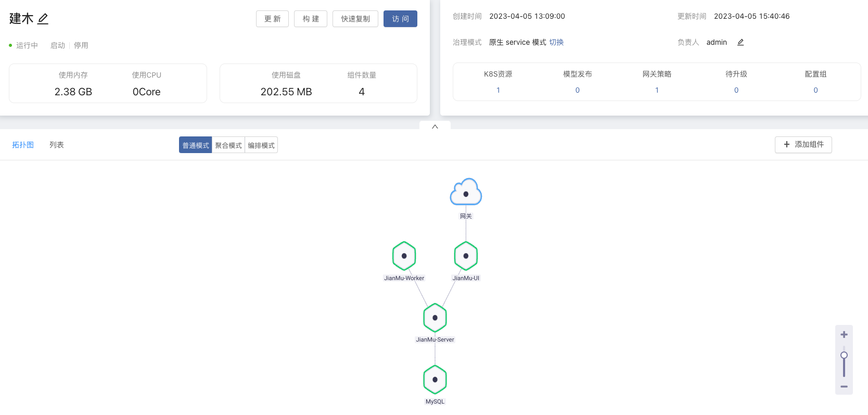Open the 列表 tab
Screen dimensions: 868x415
57,145
